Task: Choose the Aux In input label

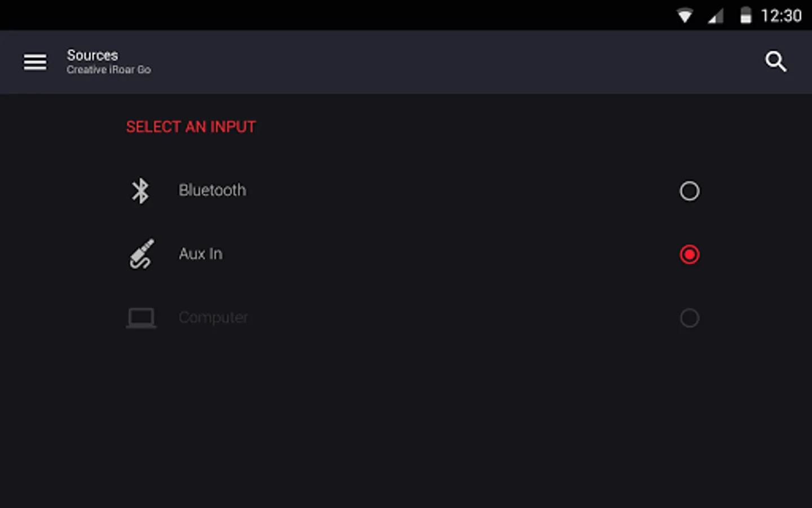Action: pyautogui.click(x=201, y=254)
